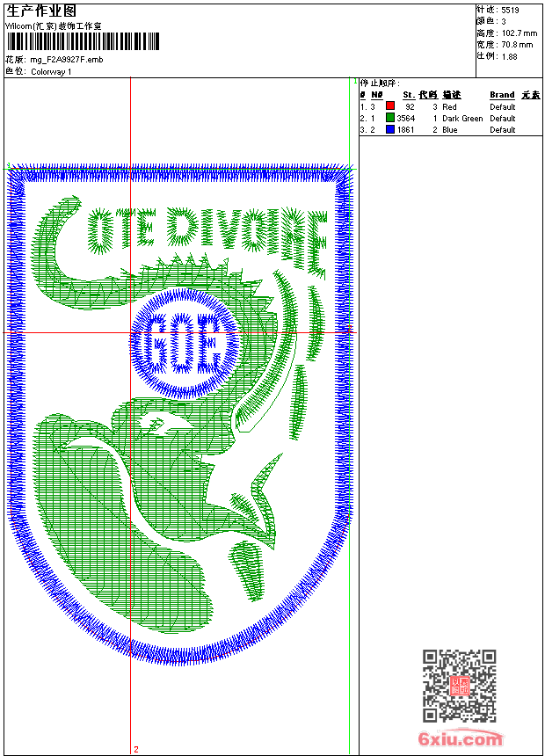545x756 pixels.
Task: Click the stitch count 92 in Red row
Action: 410,107
